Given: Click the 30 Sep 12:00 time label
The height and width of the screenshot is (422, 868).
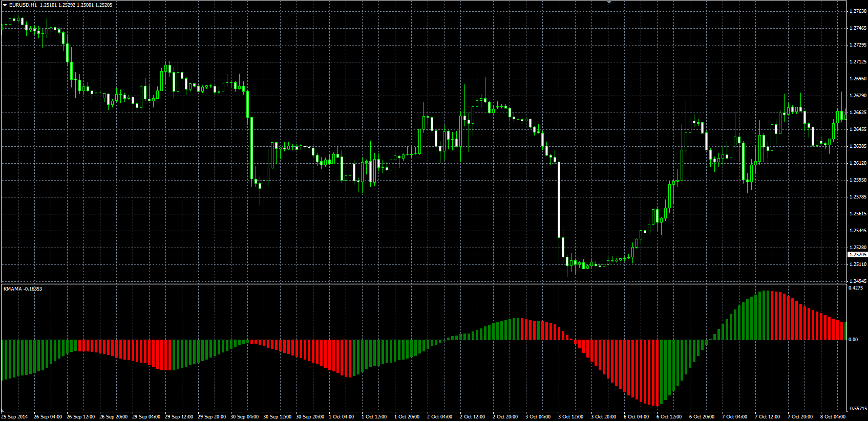Looking at the screenshot, I should tap(277, 417).
